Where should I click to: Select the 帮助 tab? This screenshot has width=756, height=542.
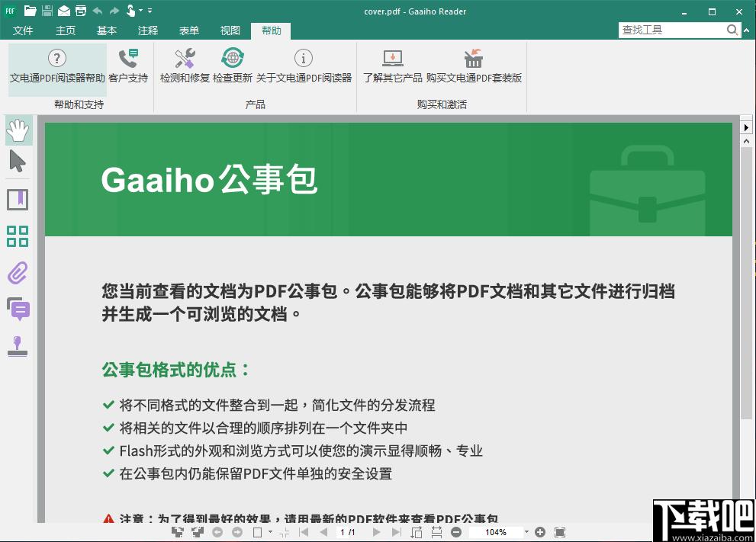tap(271, 30)
